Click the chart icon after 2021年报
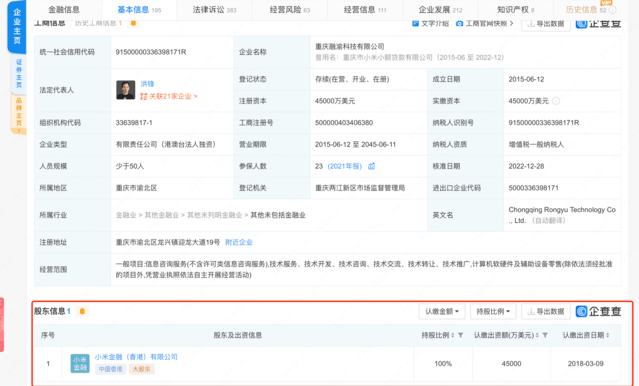 pyautogui.click(x=371, y=166)
